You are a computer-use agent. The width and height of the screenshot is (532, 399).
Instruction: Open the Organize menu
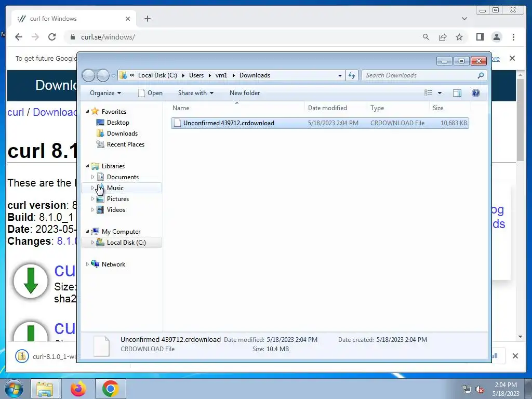tap(105, 93)
